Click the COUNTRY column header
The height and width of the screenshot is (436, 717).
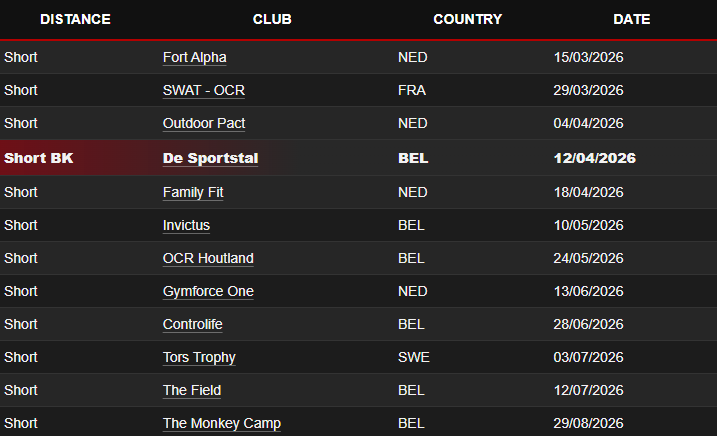(x=467, y=19)
